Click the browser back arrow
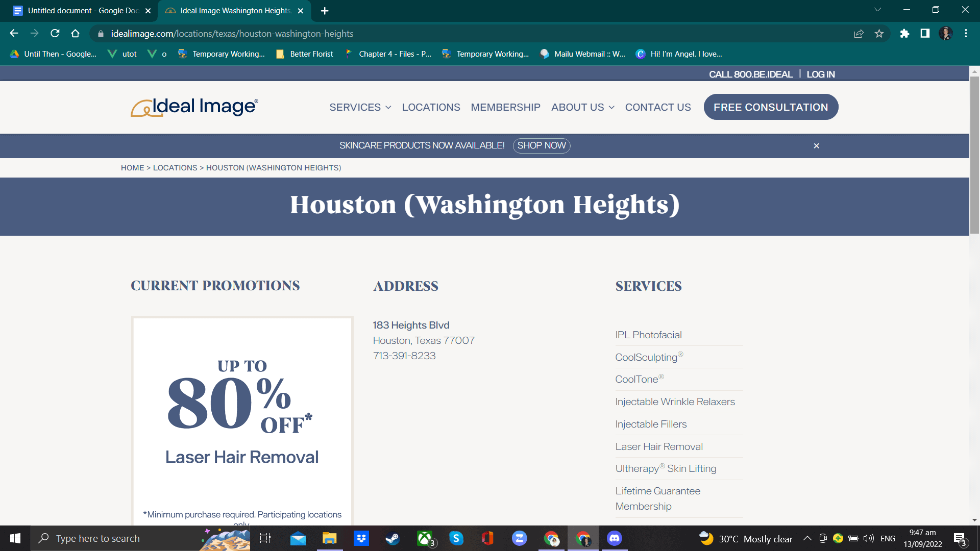The height and width of the screenshot is (551, 980). click(14, 34)
